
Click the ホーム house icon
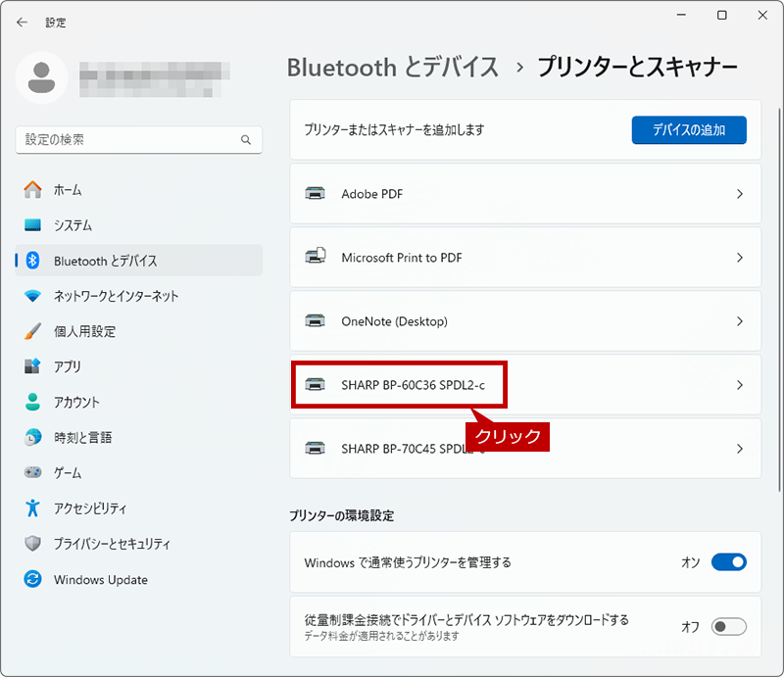click(x=33, y=190)
